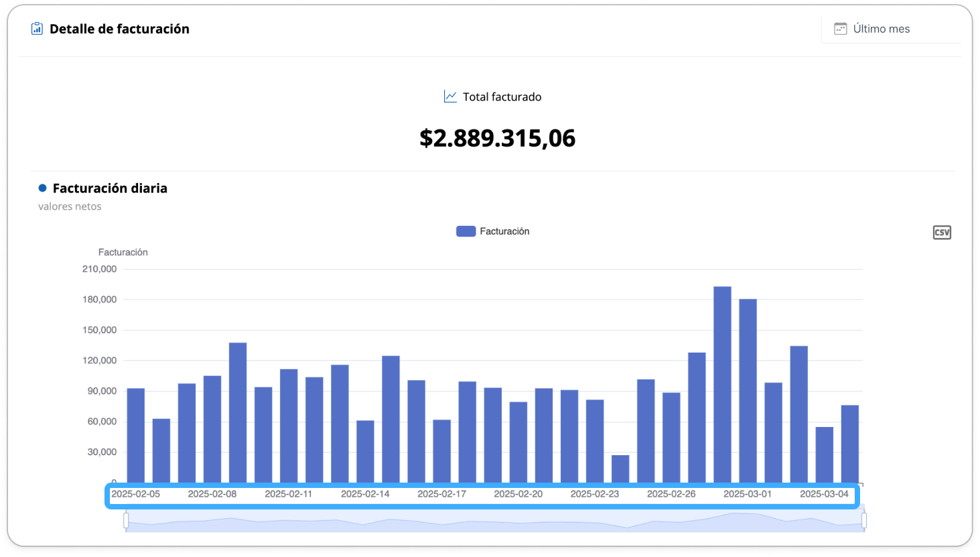Grab the right handle of the date range slider
Viewport: 980px width, 557px height.
coord(864,520)
